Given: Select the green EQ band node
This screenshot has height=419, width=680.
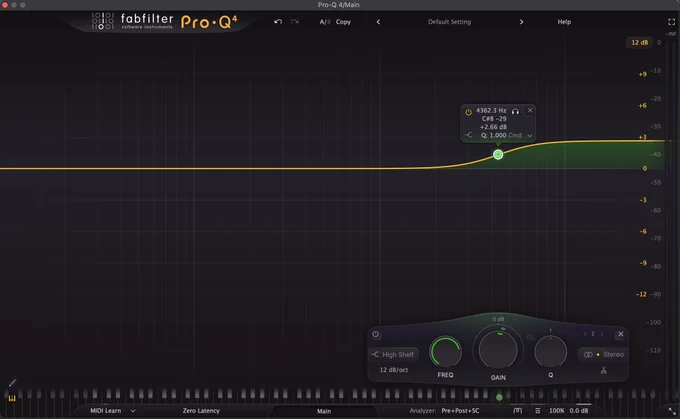Looking at the screenshot, I should [498, 154].
